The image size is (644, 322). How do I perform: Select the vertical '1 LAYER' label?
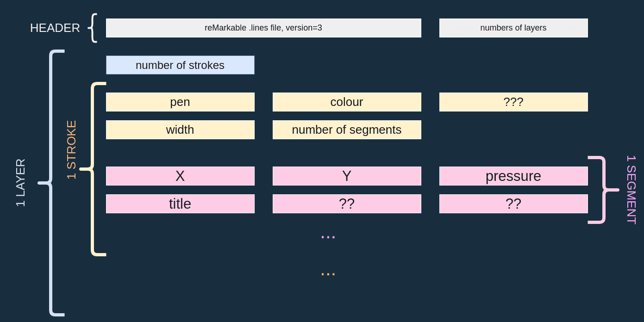pyautogui.click(x=21, y=183)
